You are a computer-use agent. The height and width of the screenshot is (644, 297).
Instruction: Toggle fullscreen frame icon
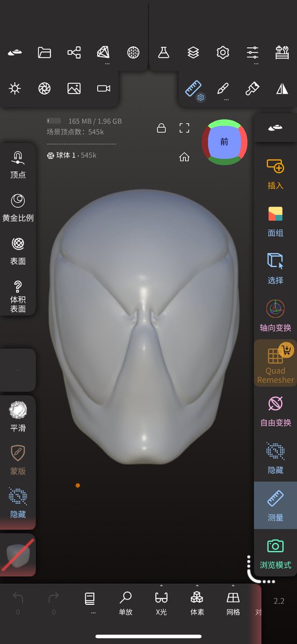tap(184, 128)
